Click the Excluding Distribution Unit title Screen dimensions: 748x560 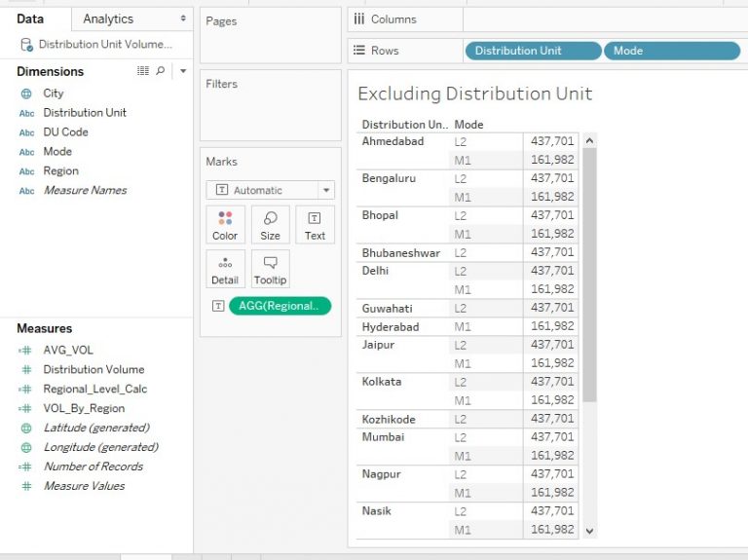(x=474, y=93)
